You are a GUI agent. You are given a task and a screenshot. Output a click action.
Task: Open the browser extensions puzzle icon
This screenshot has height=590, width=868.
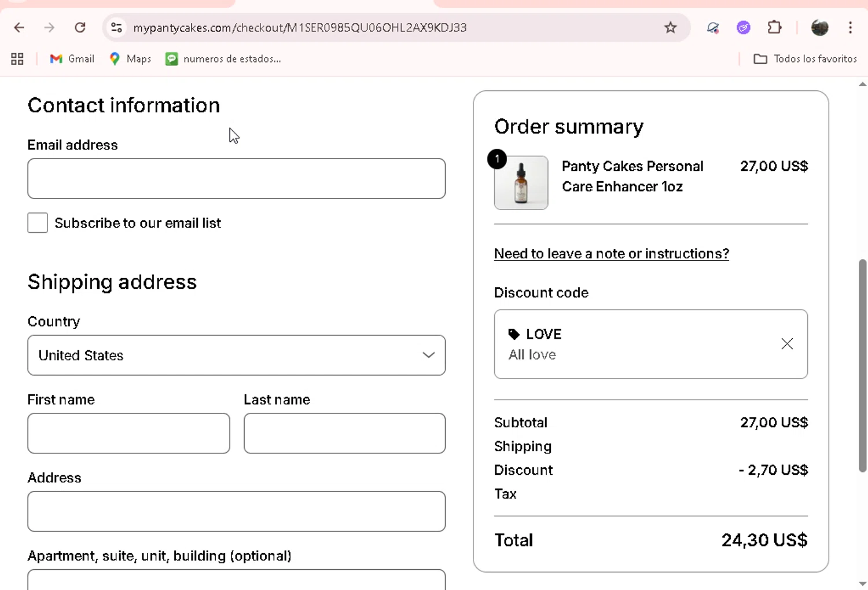click(x=774, y=27)
